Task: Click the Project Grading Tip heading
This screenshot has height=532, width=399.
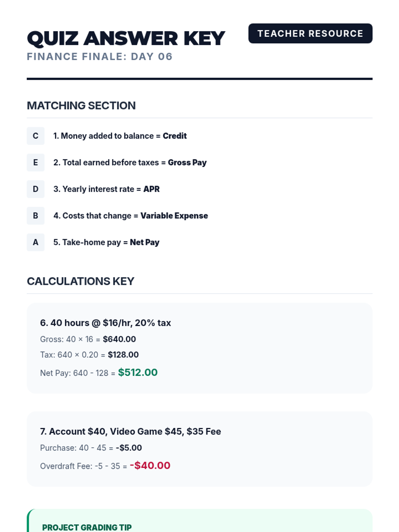Action: 87,527
